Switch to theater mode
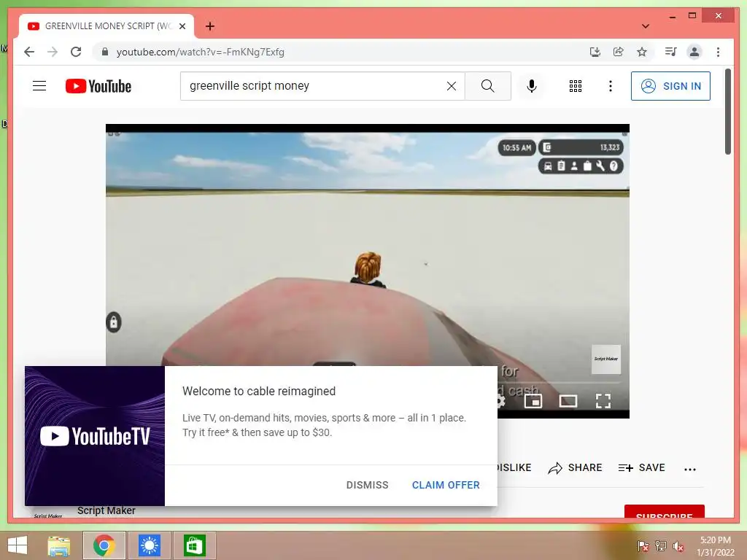Screen dimensions: 747x560 click(x=568, y=401)
